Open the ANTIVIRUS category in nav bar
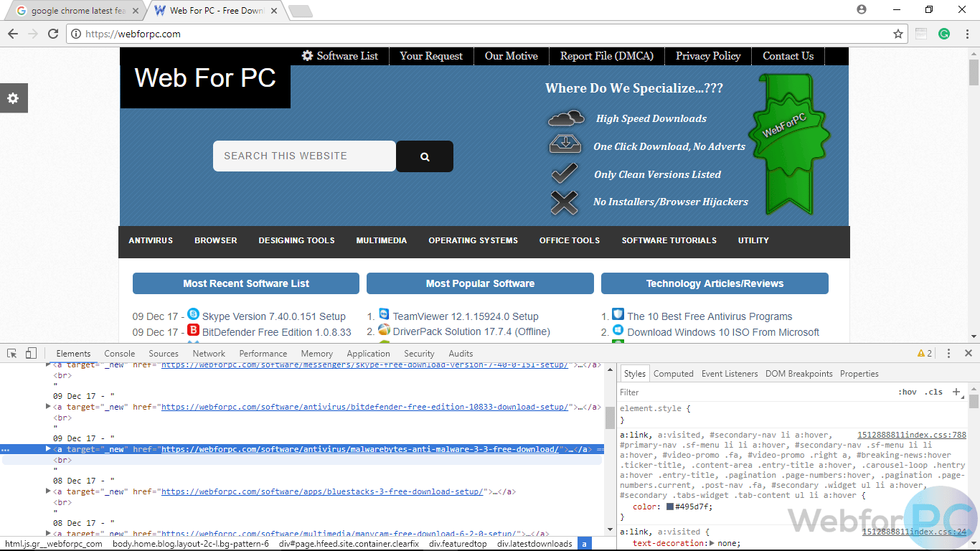 tap(151, 240)
